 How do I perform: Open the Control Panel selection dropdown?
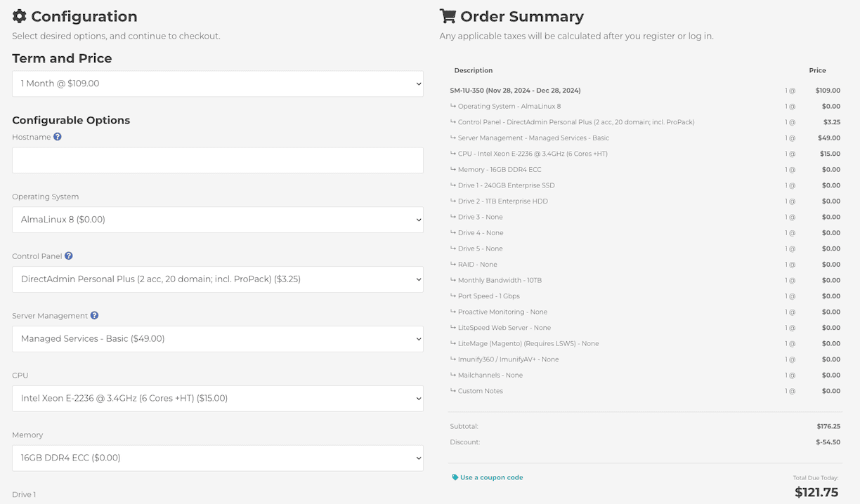point(217,279)
